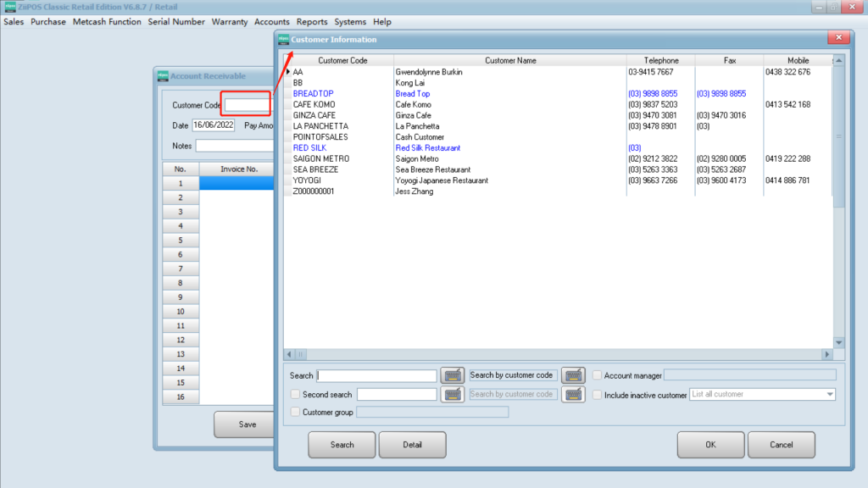The height and width of the screenshot is (488, 868).
Task: Click the ZiiPOS application icon in title bar
Action: point(9,7)
